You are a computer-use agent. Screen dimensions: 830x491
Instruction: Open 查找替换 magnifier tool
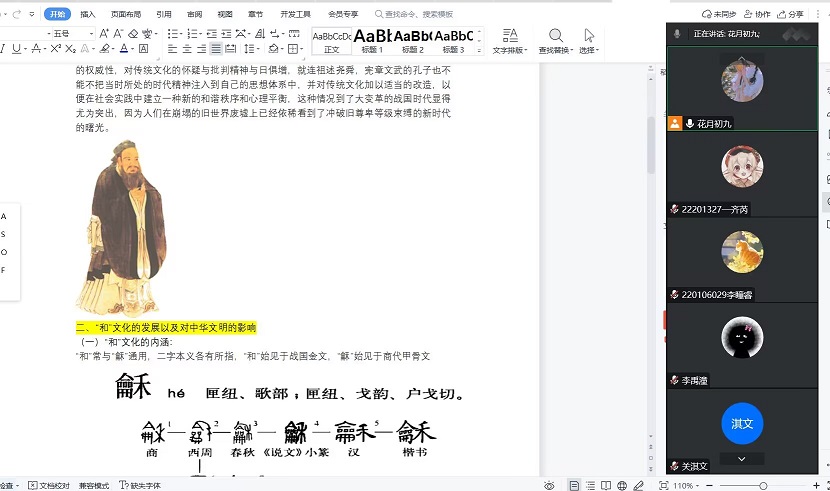pos(555,40)
